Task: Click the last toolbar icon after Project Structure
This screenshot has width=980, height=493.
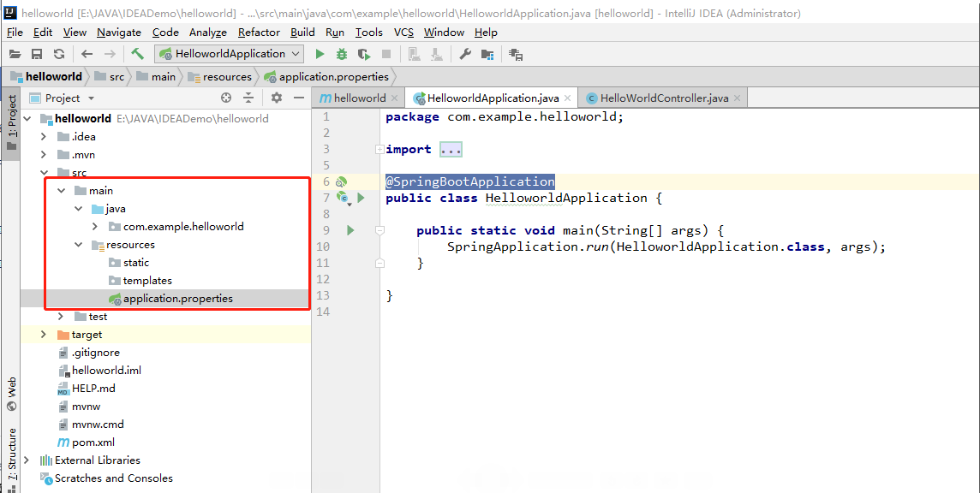Action: (516, 55)
